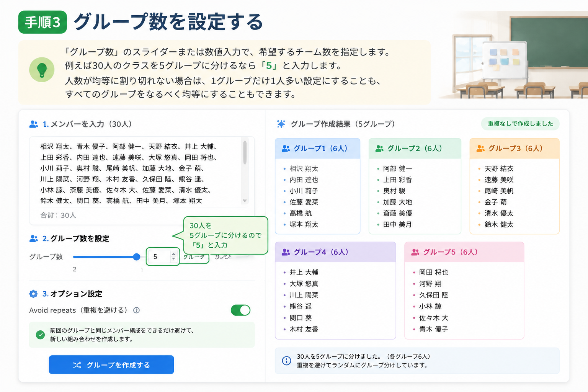Image resolution: width=588 pixels, height=392 pixels.
Task: Click member 天野 結衣 in グループ3
Action: point(499,169)
